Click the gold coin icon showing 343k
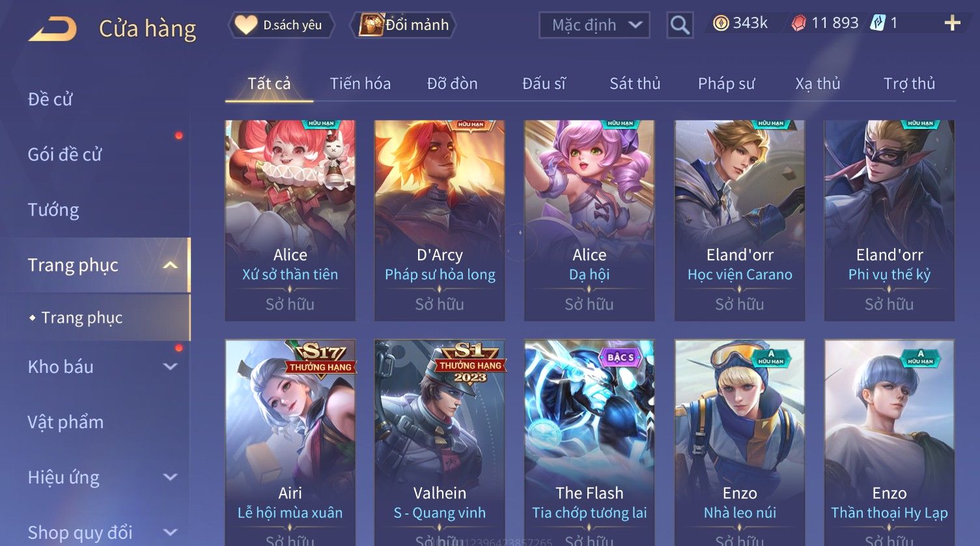This screenshot has height=546, width=980. (720, 23)
